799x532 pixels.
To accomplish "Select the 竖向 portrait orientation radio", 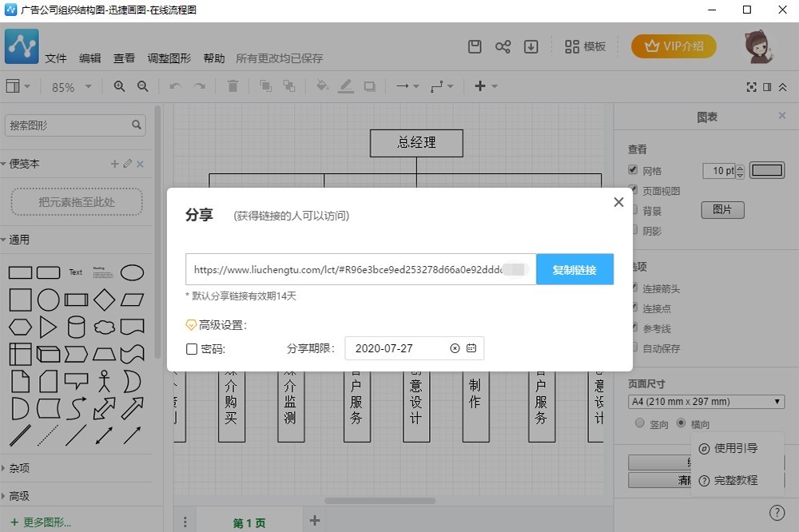I will click(x=640, y=423).
